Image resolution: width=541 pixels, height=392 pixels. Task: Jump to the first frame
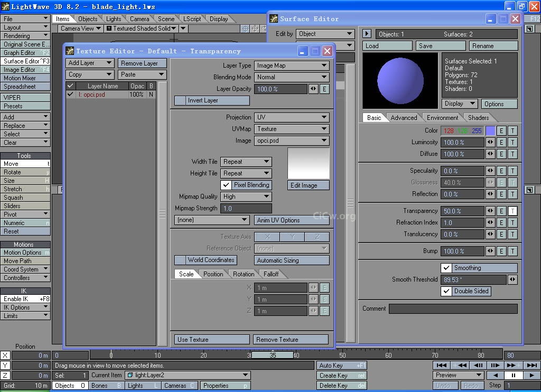[x=441, y=365]
